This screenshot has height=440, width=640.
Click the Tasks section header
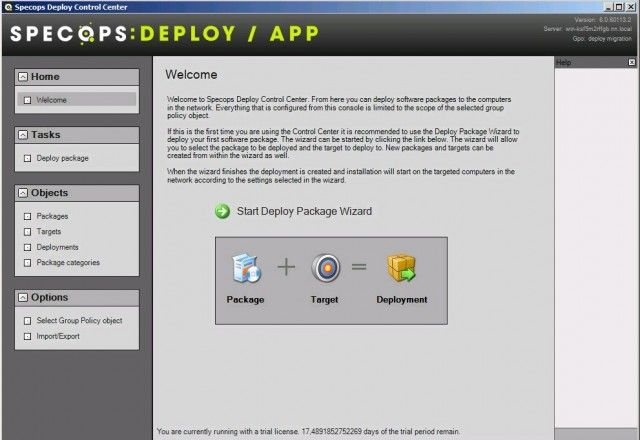coord(77,135)
